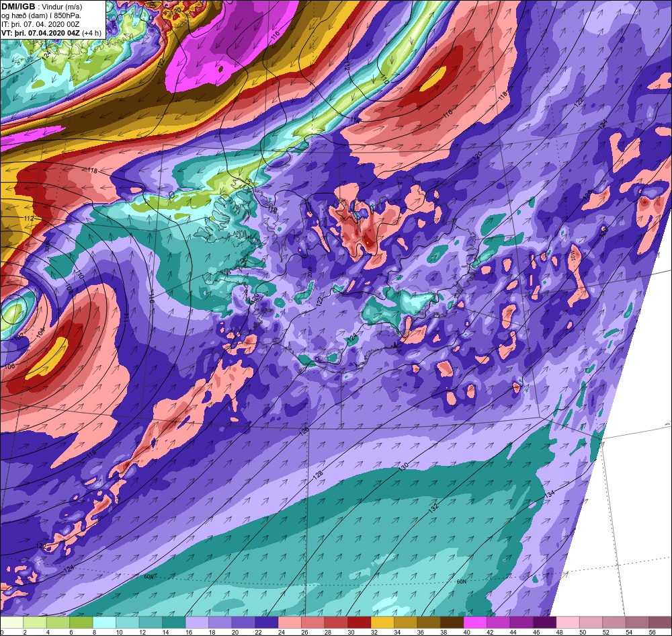Click the 'Vindur (m/s)' header text
Screen dimensions: 672x636
click(x=63, y=7)
